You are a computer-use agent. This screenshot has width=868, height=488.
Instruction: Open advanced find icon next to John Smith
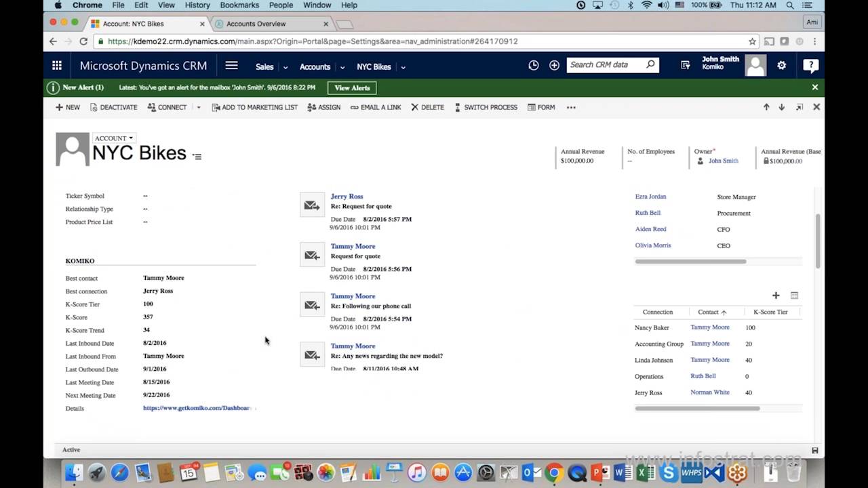(686, 65)
